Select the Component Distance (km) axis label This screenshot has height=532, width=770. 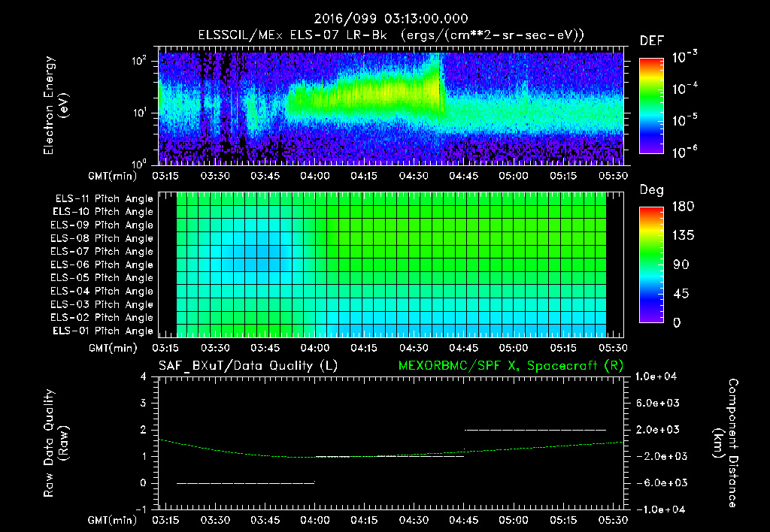pos(726,443)
